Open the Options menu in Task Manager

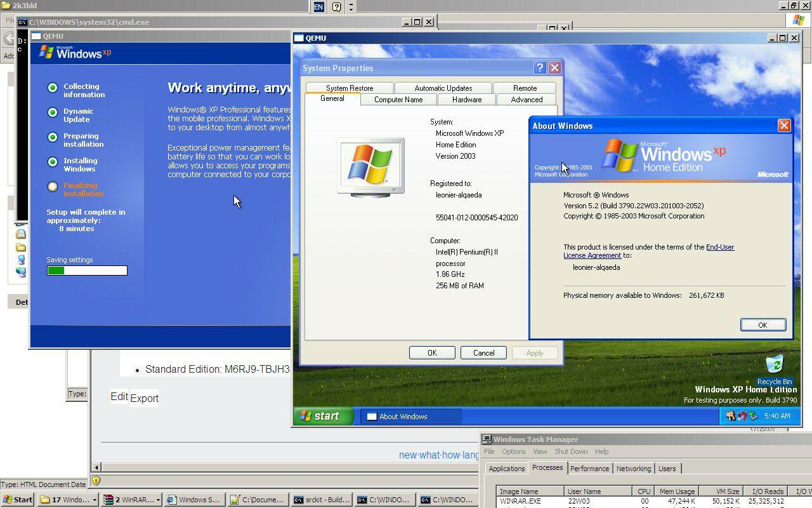click(x=513, y=451)
